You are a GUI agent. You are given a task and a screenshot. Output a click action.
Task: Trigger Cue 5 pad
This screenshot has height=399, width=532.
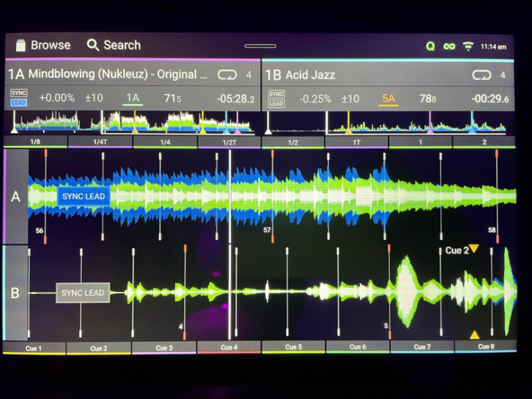[x=293, y=347]
